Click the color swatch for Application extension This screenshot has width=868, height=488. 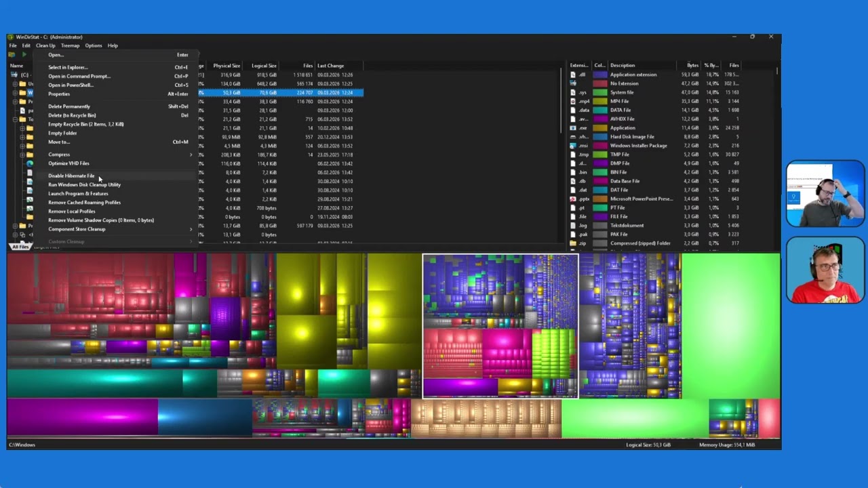(x=600, y=75)
